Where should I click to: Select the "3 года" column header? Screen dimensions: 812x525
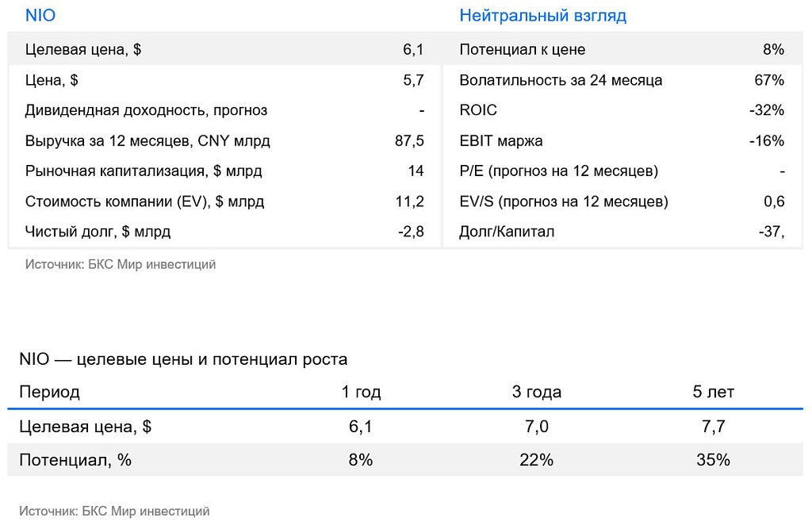537,392
